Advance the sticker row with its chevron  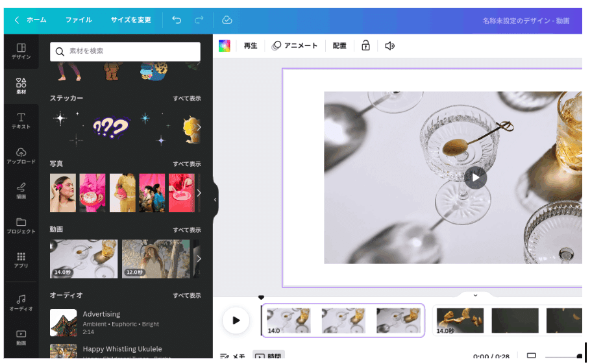(199, 127)
